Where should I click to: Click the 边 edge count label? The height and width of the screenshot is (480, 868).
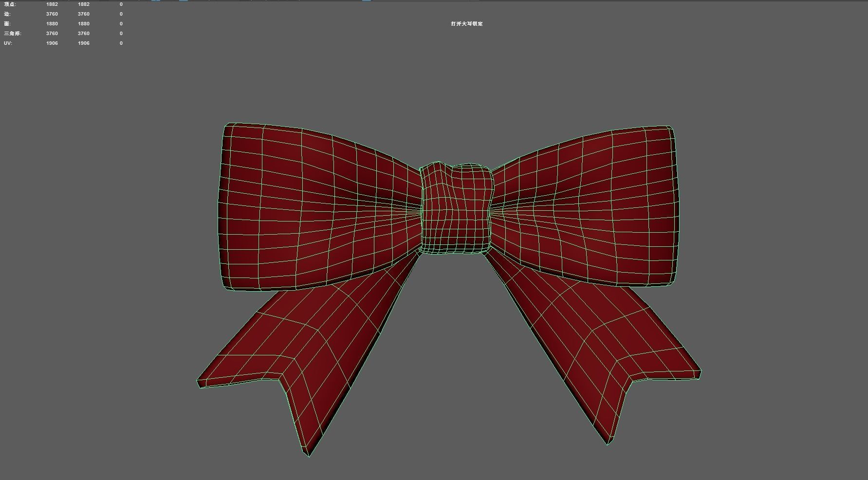[7, 14]
